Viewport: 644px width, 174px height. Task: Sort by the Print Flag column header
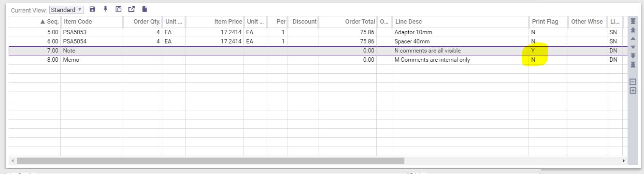pyautogui.click(x=548, y=22)
